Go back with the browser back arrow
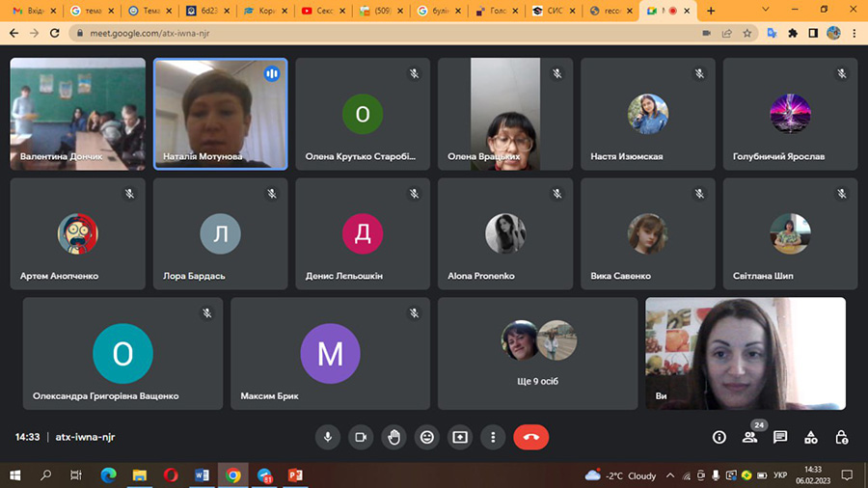Screen dimensions: 868x488 (14, 33)
